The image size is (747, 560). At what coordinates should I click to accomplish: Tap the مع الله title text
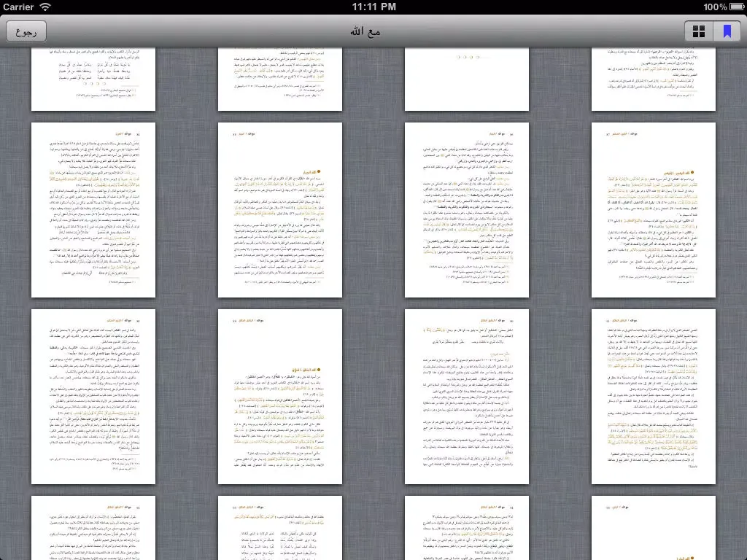coord(365,32)
